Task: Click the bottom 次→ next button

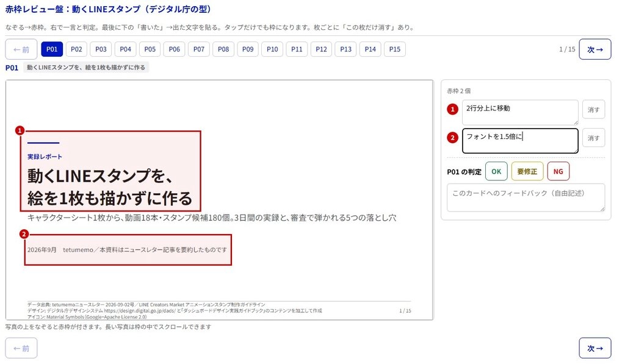Action: pos(595,349)
